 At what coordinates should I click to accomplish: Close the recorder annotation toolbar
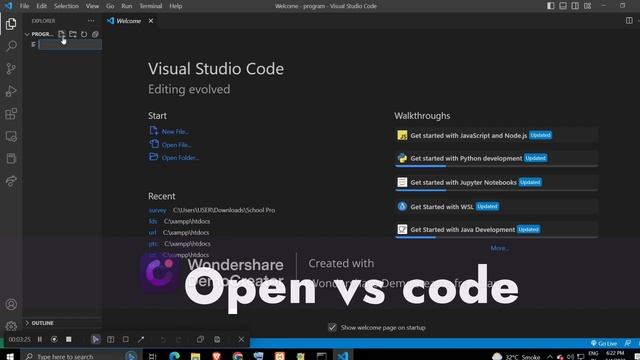tap(241, 339)
